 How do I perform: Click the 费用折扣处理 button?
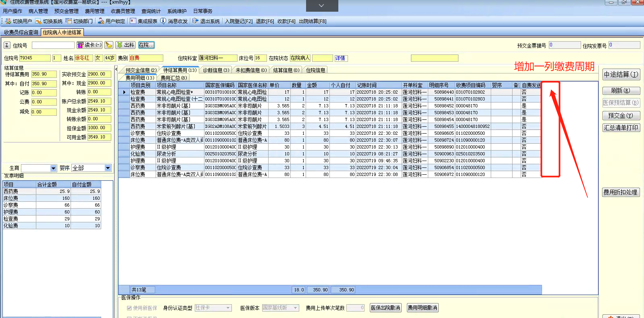pyautogui.click(x=621, y=192)
